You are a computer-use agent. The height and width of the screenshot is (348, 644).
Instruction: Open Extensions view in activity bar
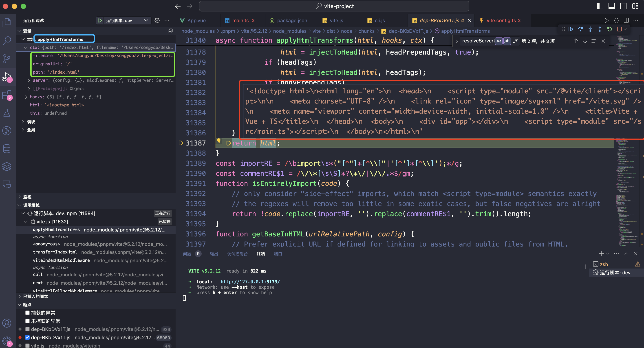tap(7, 95)
